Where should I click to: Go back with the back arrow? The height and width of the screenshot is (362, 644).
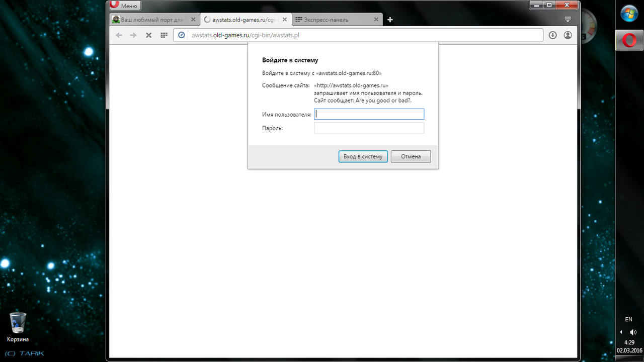tap(119, 35)
